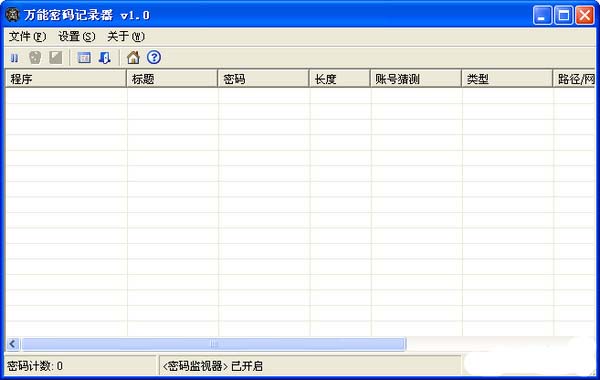Sort by the 长度 column header
The image size is (600, 380).
click(339, 79)
